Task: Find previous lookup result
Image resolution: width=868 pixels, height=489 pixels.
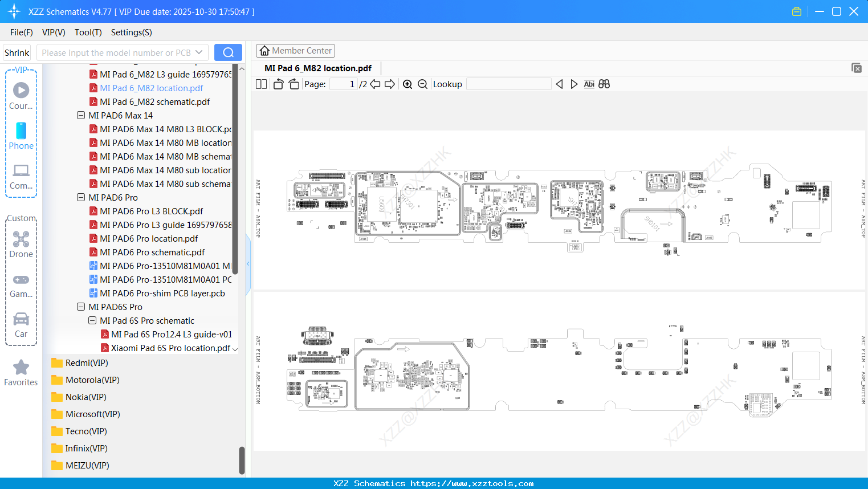Action: (x=559, y=84)
